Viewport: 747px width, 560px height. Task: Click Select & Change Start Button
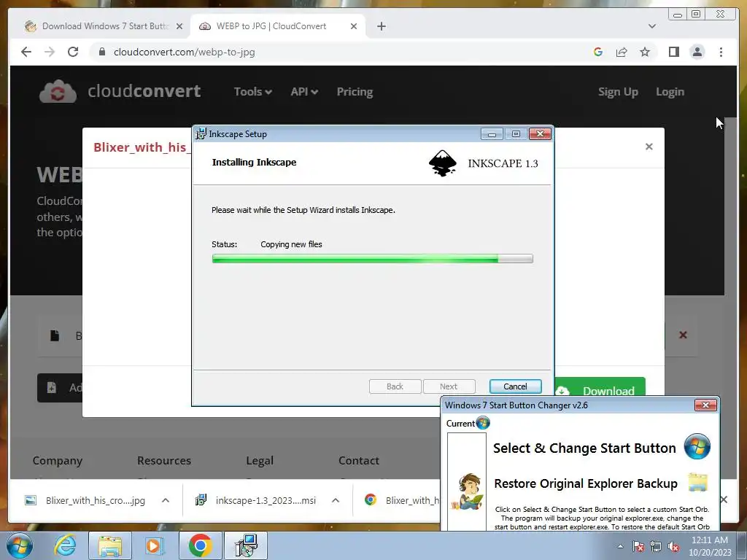pyautogui.click(x=584, y=448)
